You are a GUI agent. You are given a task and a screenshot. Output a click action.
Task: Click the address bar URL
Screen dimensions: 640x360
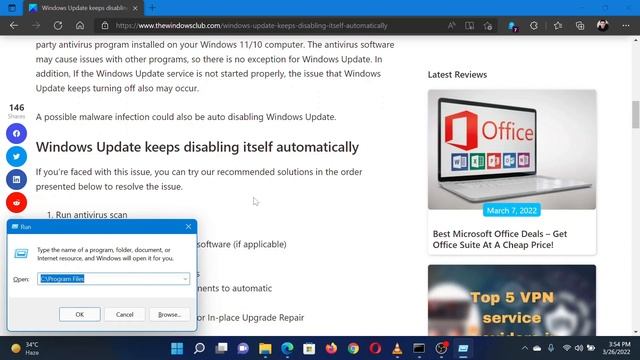coord(251,26)
